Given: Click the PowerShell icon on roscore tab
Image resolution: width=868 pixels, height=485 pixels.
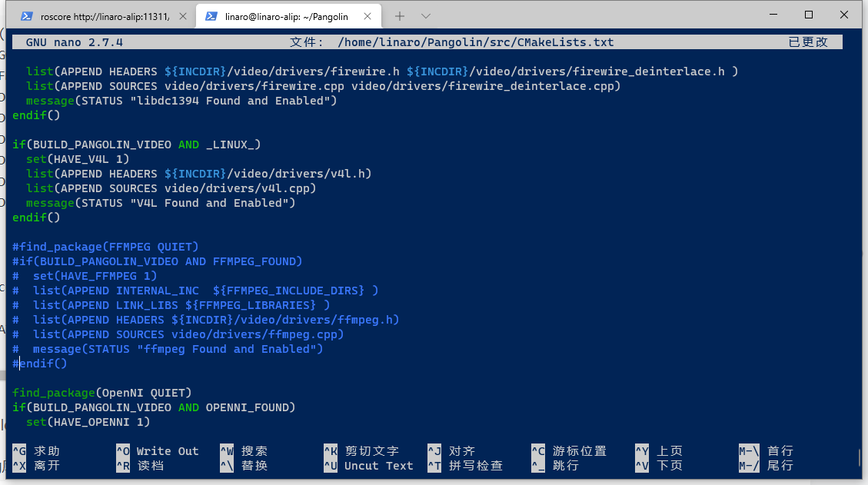Looking at the screenshot, I should pyautogui.click(x=26, y=17).
